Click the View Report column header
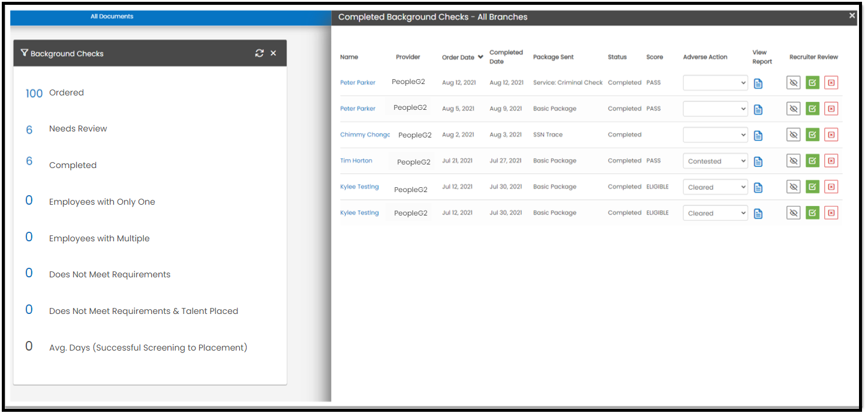Image resolution: width=868 pixels, height=416 pixels. (x=762, y=57)
